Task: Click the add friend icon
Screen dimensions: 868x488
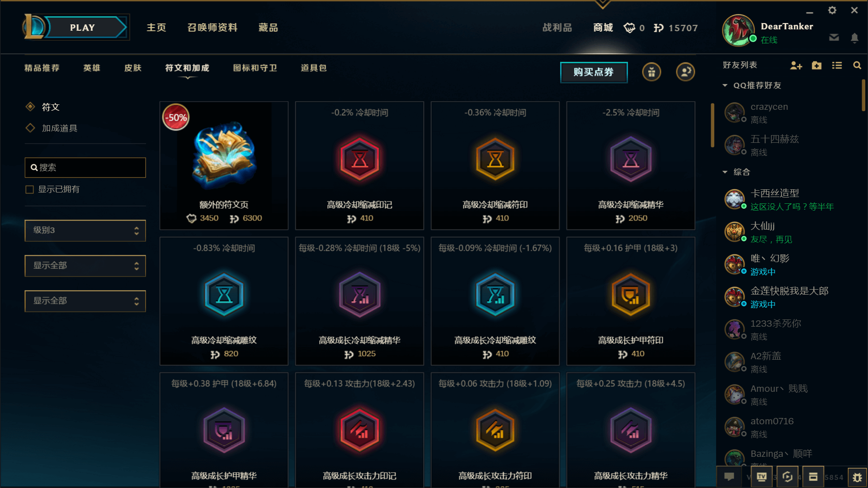Action: (x=796, y=66)
